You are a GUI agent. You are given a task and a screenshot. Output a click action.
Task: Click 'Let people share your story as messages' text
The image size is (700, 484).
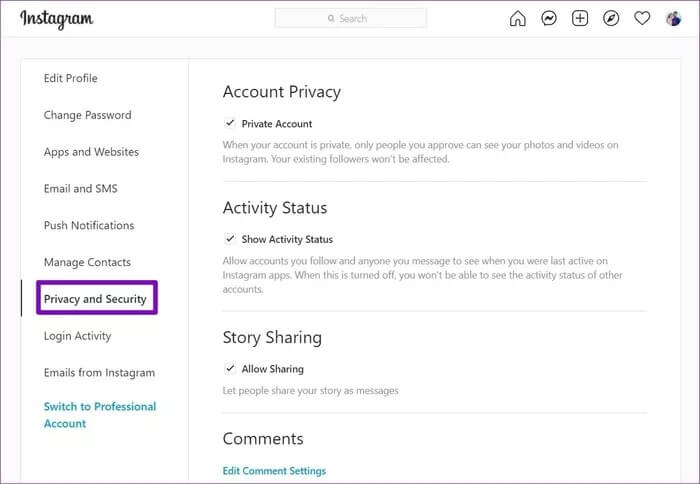pyautogui.click(x=310, y=391)
